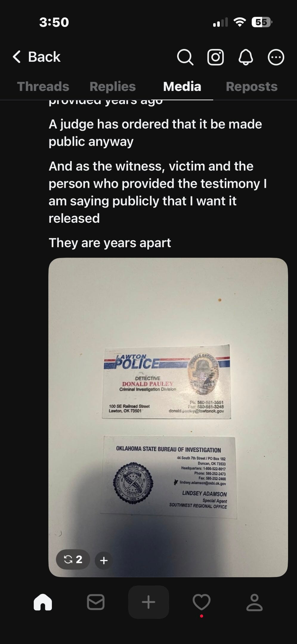Switch to the Replies tab

[113, 86]
